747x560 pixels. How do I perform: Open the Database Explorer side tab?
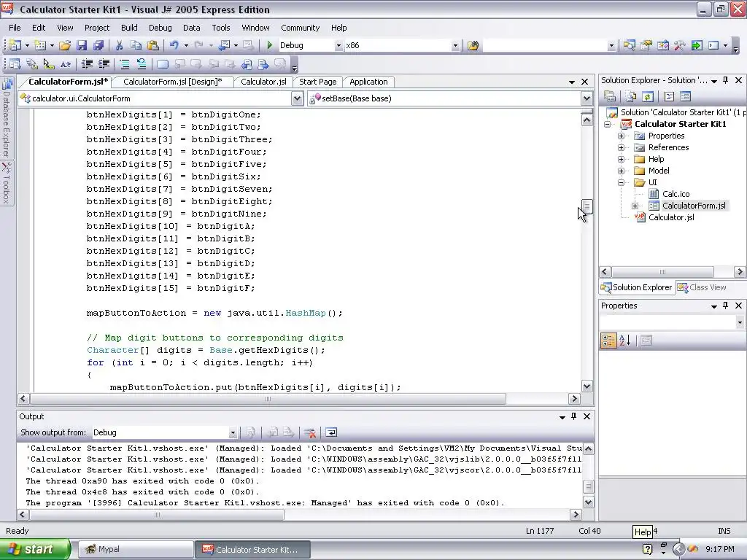tap(6, 117)
